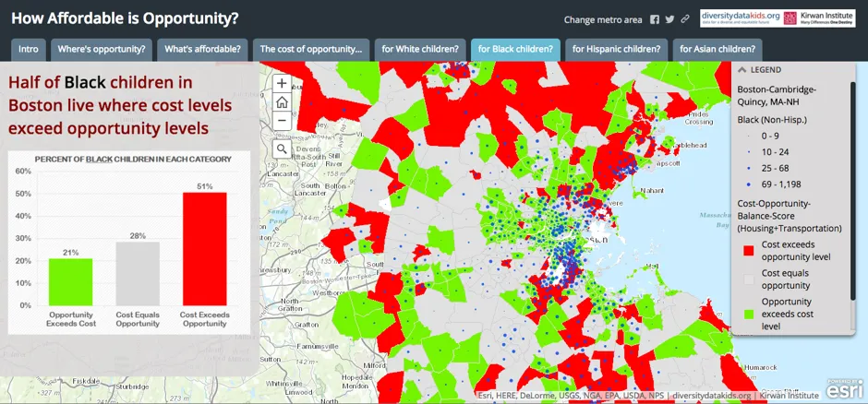
Task: Click the legend panel scrollbar
Action: pyautogui.click(x=854, y=184)
